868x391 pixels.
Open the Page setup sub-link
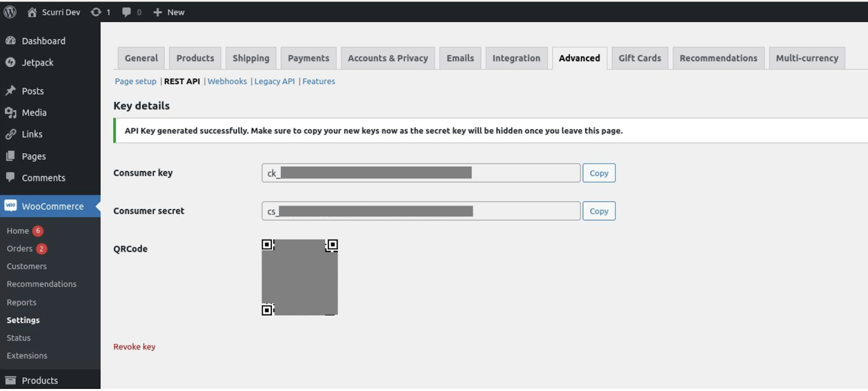136,81
